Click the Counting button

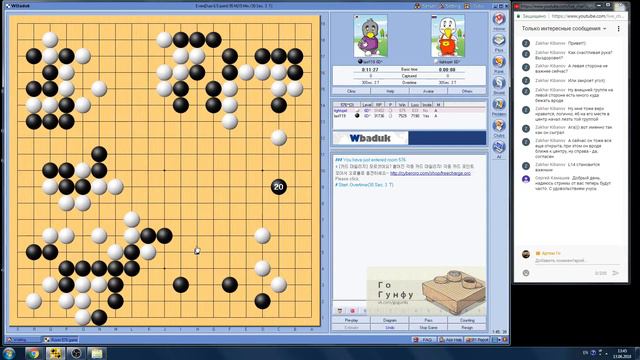tap(467, 320)
